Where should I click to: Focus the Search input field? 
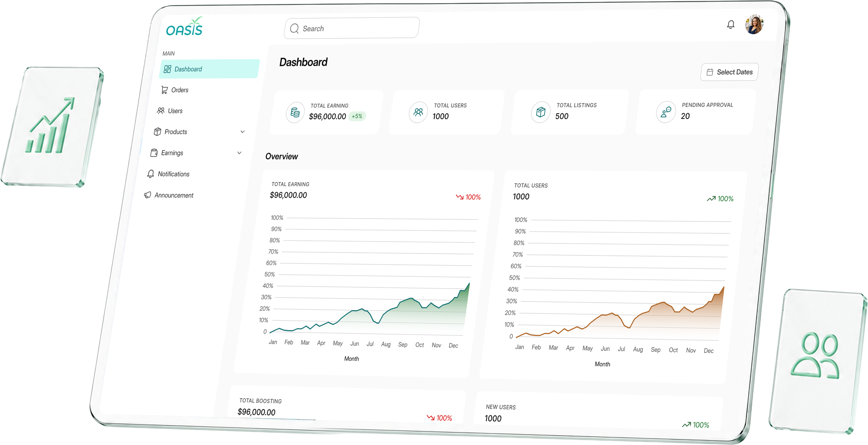pos(352,28)
